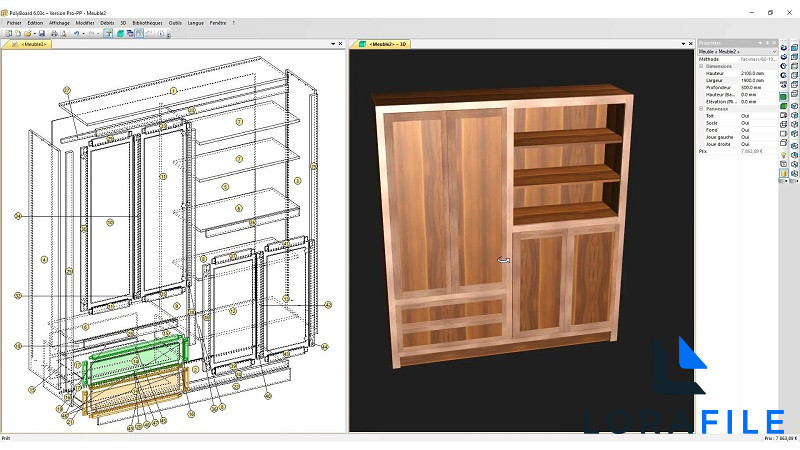Open the ? help menu

(x=234, y=23)
